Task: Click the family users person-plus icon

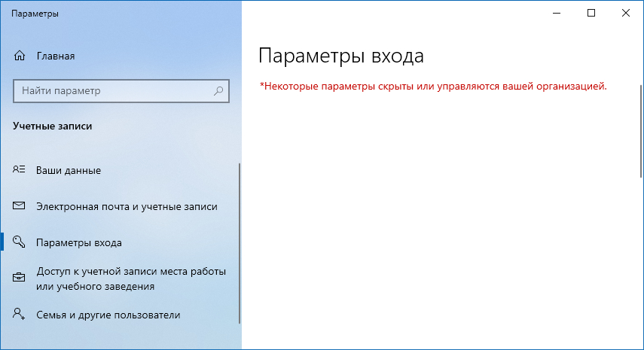Action: (x=19, y=314)
